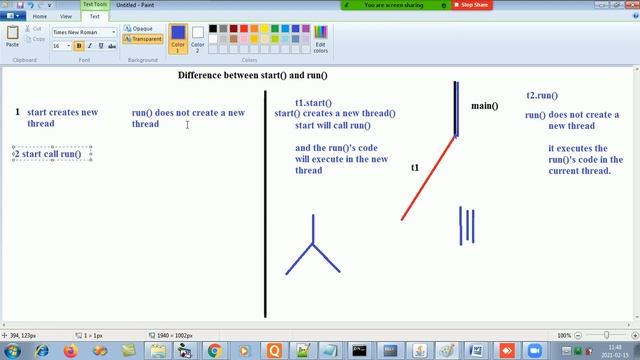
Task: Open Zoom from taskbar
Action: click(x=535, y=351)
